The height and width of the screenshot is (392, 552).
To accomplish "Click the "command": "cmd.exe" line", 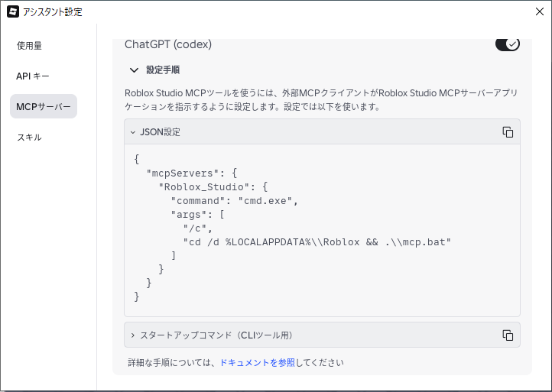I will pos(234,200).
